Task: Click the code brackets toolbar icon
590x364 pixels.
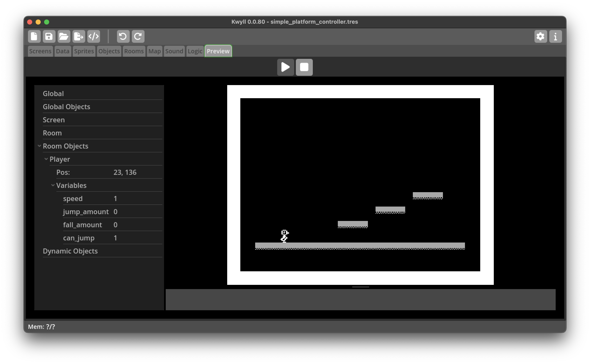Action: tap(93, 36)
